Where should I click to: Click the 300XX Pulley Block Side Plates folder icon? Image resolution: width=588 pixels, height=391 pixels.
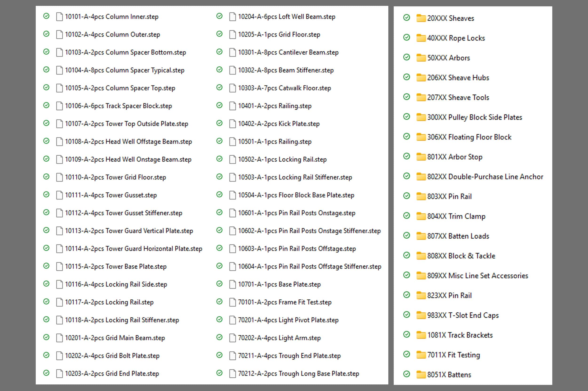pos(421,117)
